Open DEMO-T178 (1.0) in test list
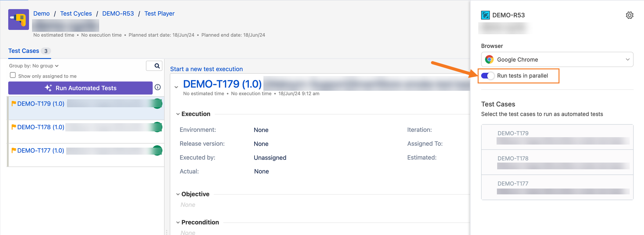 tap(41, 127)
